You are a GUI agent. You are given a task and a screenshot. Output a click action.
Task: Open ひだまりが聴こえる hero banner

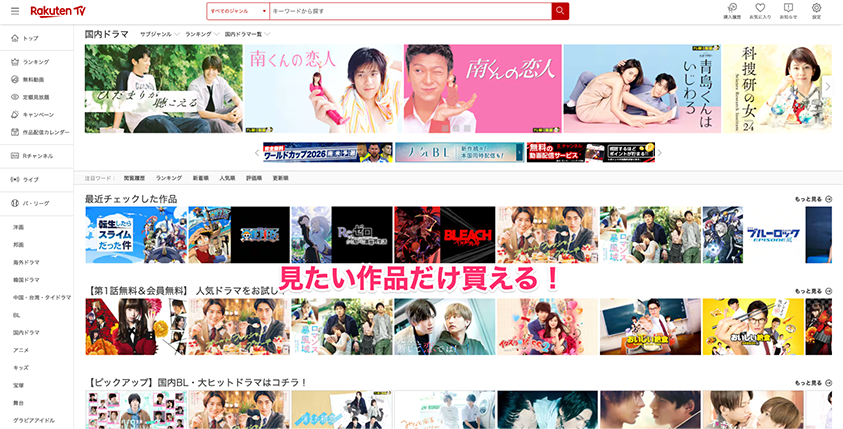[163, 89]
